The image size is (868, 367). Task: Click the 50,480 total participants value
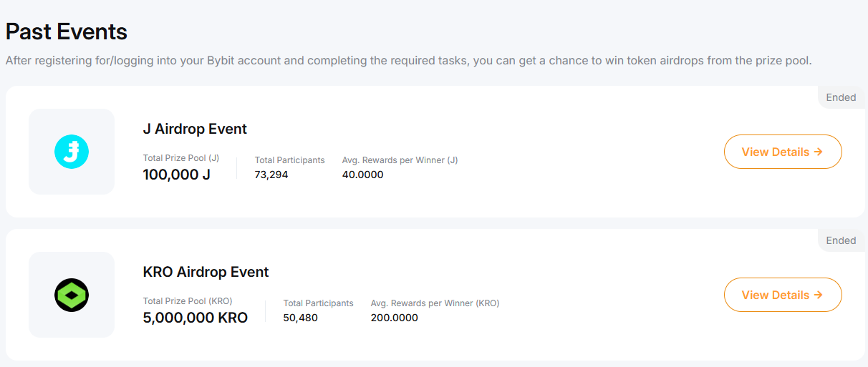pyautogui.click(x=300, y=318)
